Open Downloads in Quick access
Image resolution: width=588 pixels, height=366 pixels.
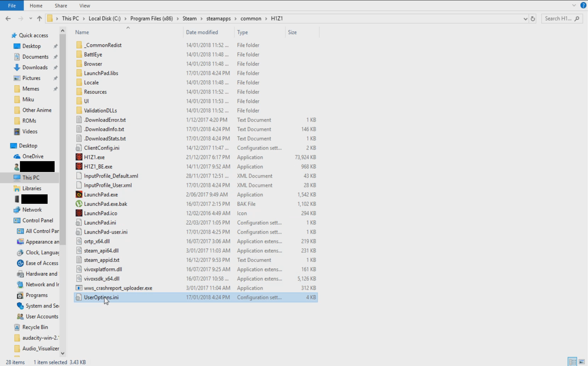point(35,67)
